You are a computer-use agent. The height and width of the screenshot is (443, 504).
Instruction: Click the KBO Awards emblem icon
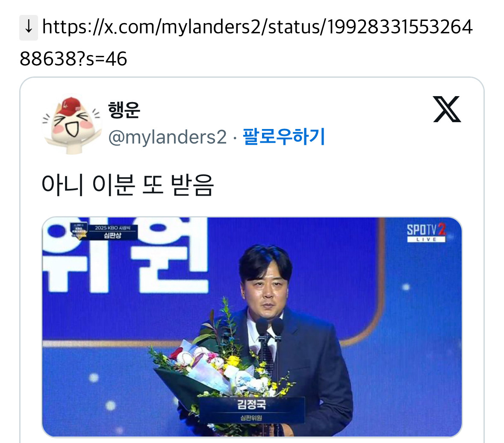(x=79, y=231)
